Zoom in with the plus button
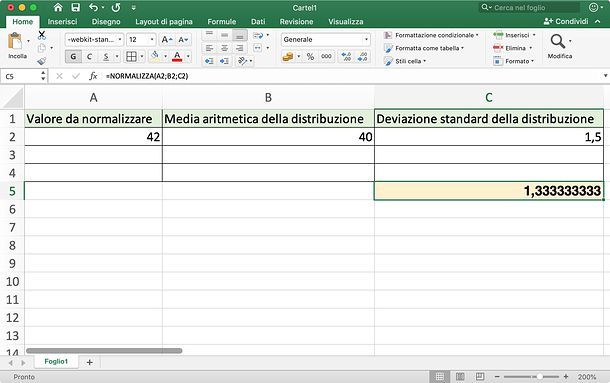Image resolution: width=610 pixels, height=383 pixels. tap(566, 376)
